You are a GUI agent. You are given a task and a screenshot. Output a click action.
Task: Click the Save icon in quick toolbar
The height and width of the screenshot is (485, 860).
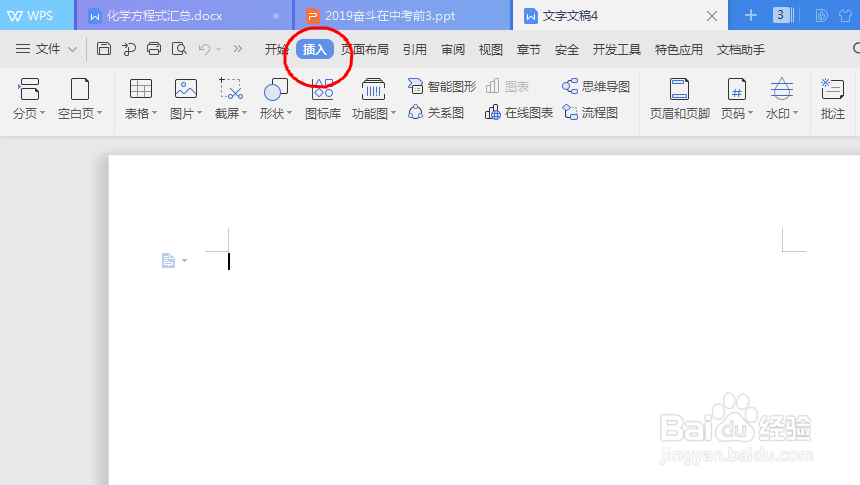(x=104, y=49)
